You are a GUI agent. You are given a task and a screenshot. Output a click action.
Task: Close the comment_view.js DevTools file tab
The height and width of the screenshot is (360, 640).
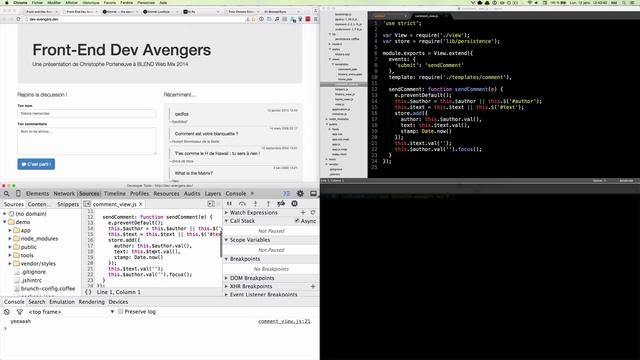(141, 204)
